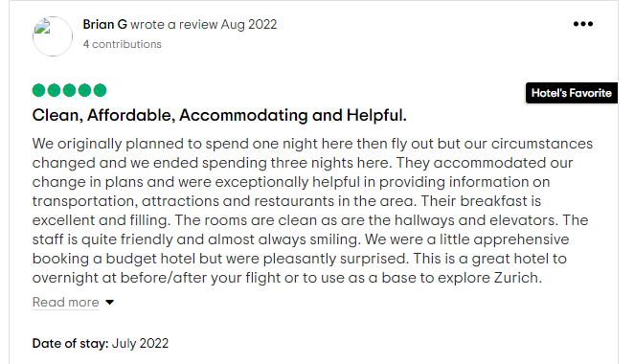
Task: View Brian G's 4 contributions
Action: tap(123, 44)
